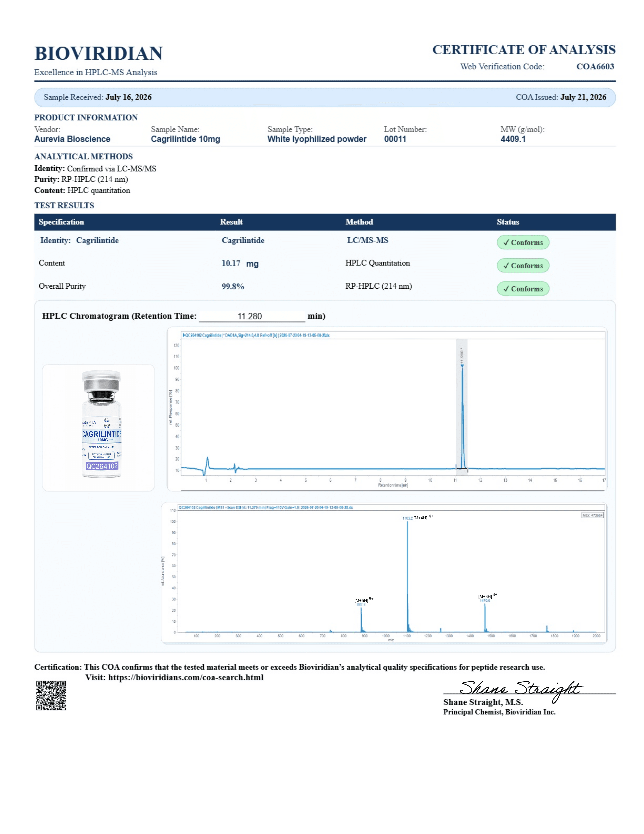644x834 pixels.
Task: Click the BIOVIRIDIAN company logo heading
Action: (98, 54)
